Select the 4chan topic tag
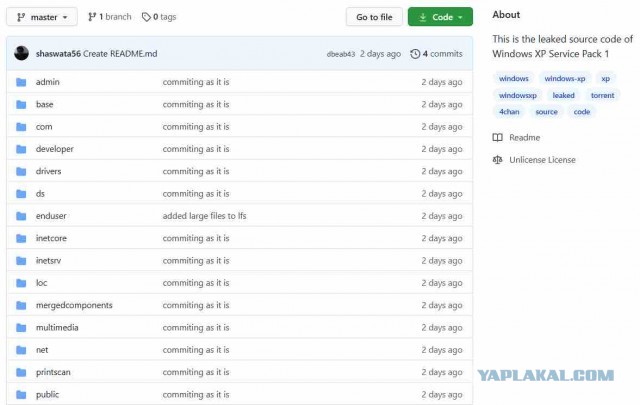The height and width of the screenshot is (405, 640). [x=509, y=112]
